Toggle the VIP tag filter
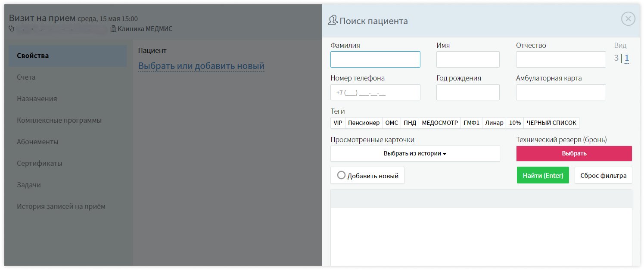The height and width of the screenshot is (270, 644). pyautogui.click(x=337, y=123)
